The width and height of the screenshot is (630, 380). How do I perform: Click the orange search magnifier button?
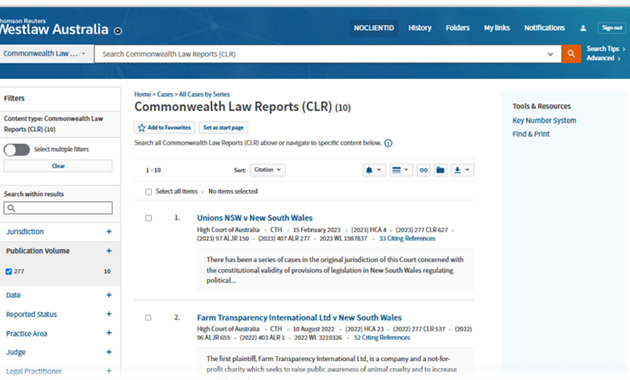[x=571, y=54]
